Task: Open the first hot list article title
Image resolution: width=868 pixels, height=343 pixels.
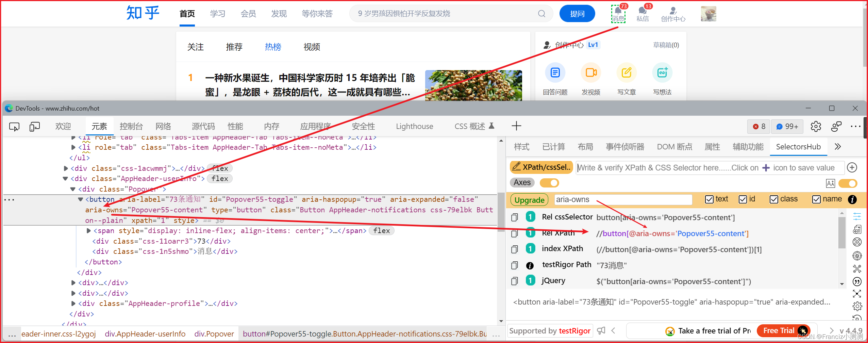Action: [310, 85]
